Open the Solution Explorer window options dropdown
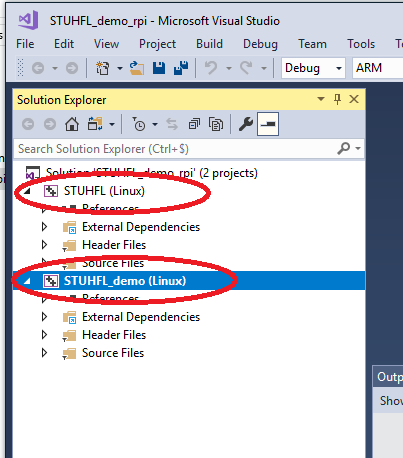Image resolution: width=403 pixels, height=458 pixels. 321,99
